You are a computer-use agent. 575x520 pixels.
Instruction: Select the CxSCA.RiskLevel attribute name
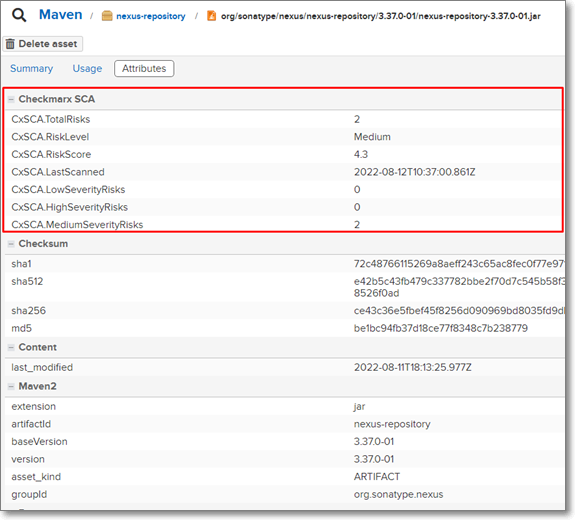(50, 137)
